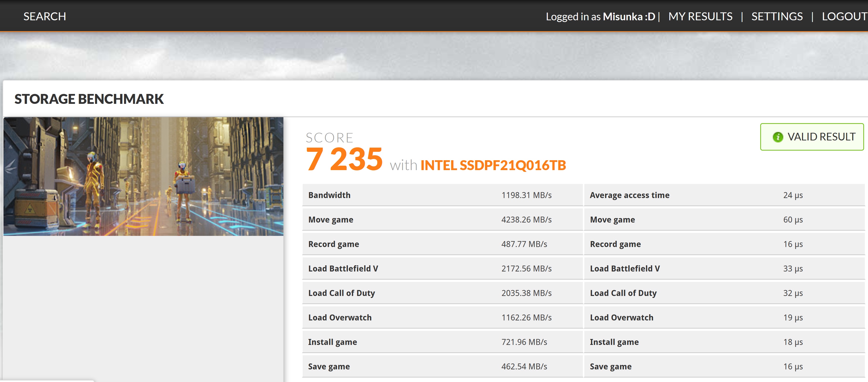Viewport: 868px width, 382px height.
Task: Click the 7 235 score number
Action: [x=344, y=159]
